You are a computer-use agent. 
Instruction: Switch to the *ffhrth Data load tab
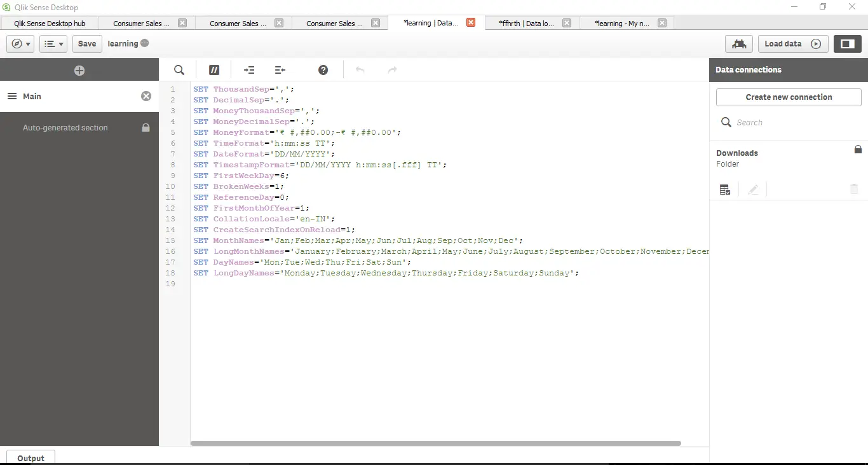pos(527,24)
